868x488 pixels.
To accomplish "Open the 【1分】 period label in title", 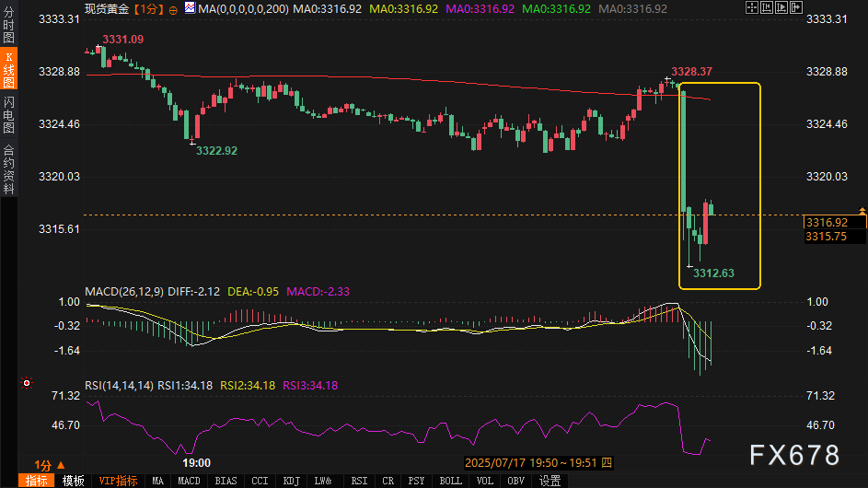I will point(150,8).
